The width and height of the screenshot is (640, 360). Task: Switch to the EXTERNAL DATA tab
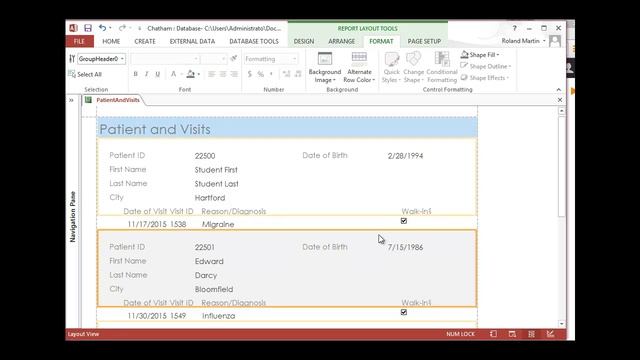[192, 41]
